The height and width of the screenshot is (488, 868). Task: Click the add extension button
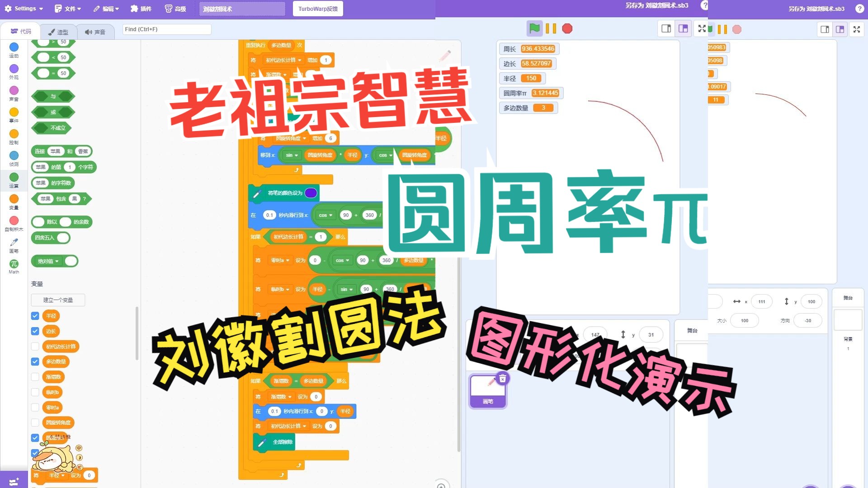[x=14, y=480]
